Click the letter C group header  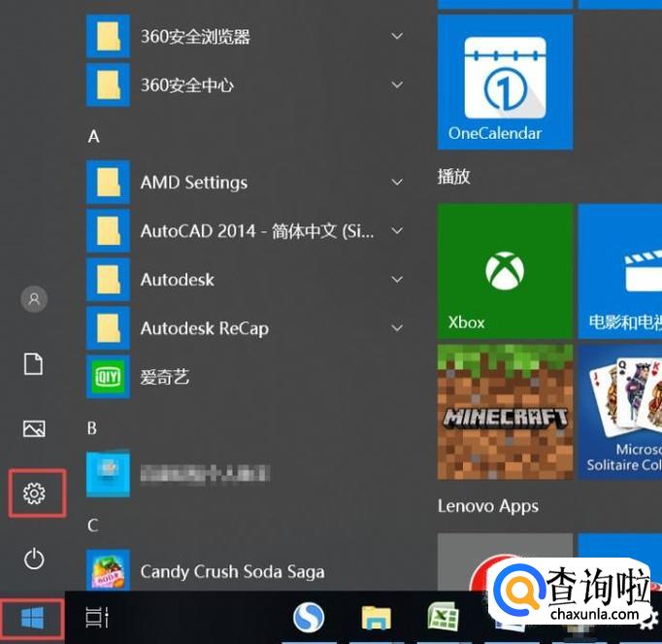click(93, 525)
